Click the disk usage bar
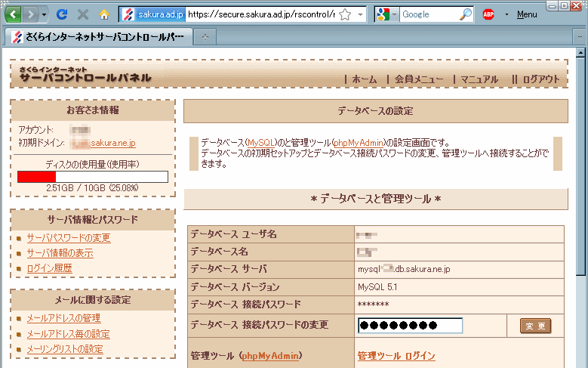Screen dimensions: 588x368 [x=93, y=177]
